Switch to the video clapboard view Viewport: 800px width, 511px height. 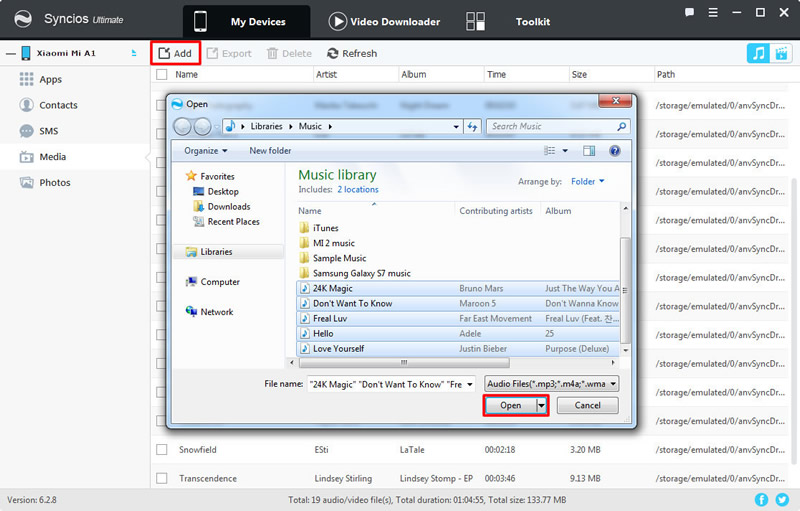point(781,53)
